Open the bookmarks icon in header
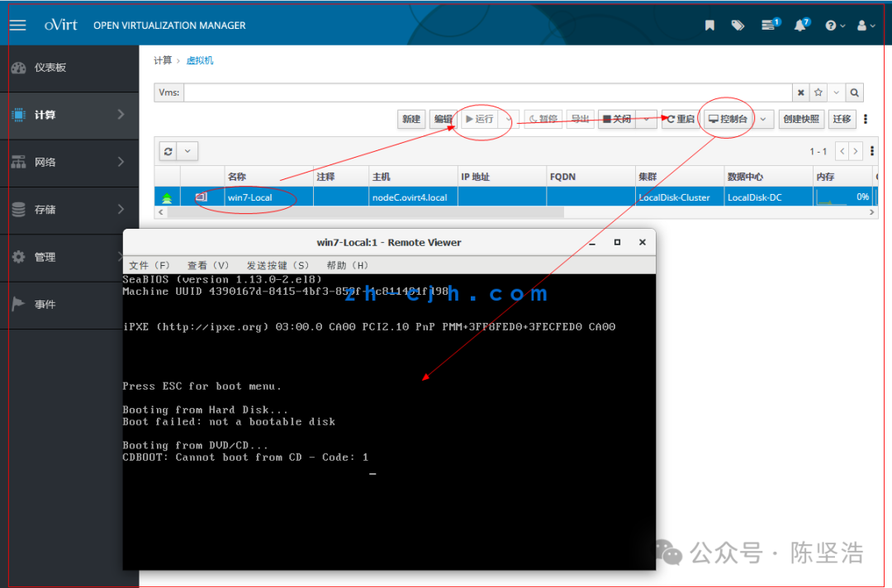The height and width of the screenshot is (588, 892). pyautogui.click(x=709, y=25)
